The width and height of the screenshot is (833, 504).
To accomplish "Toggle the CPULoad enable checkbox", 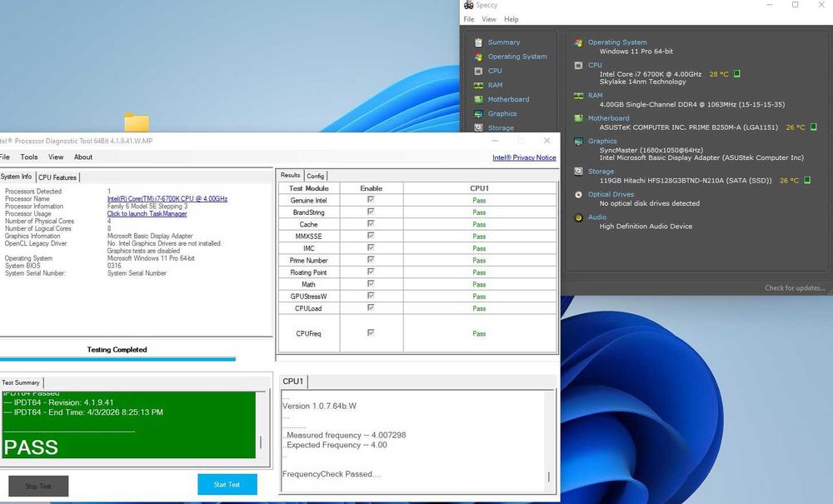I will (x=371, y=308).
